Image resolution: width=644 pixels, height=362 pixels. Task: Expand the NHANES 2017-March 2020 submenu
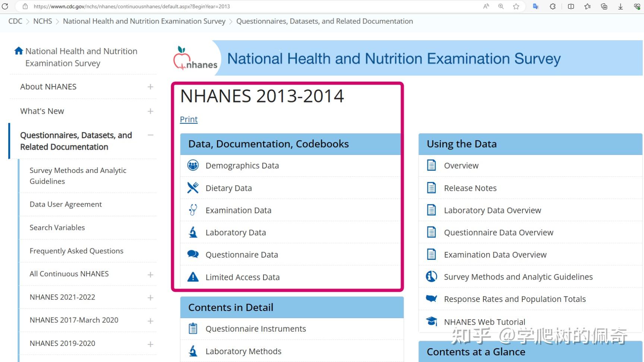(151, 321)
